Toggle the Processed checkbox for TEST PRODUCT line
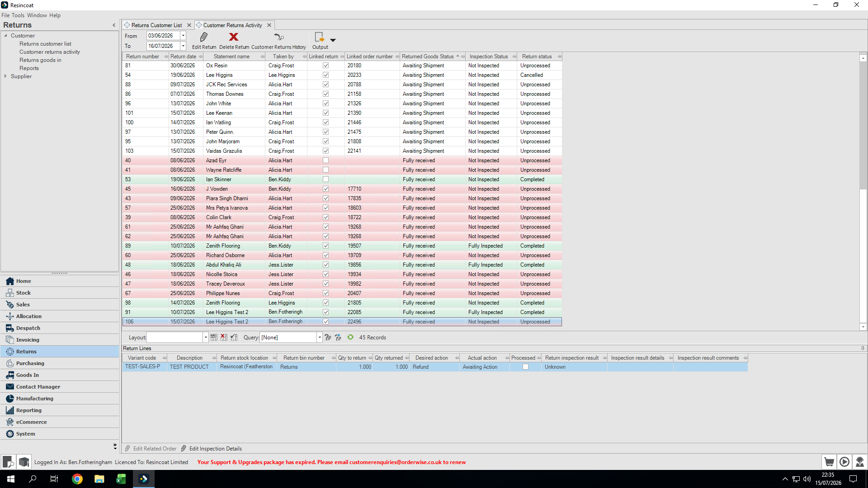The width and height of the screenshot is (868, 488). pos(525,367)
